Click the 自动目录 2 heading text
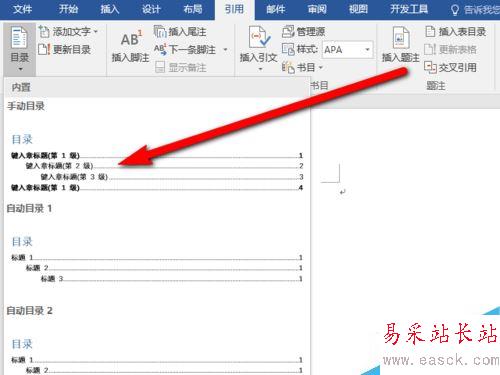 30,311
